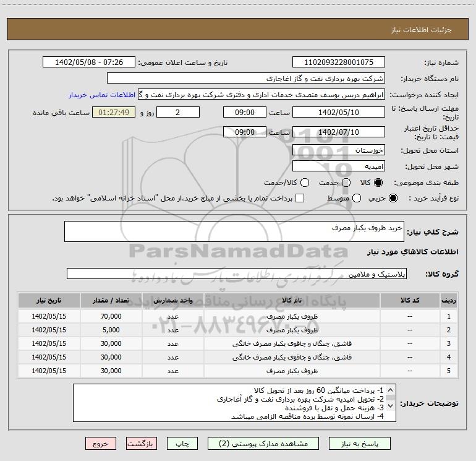Viewport: 476px width, 461px height.
Task: Click the چاپ print button
Action: tap(182, 444)
